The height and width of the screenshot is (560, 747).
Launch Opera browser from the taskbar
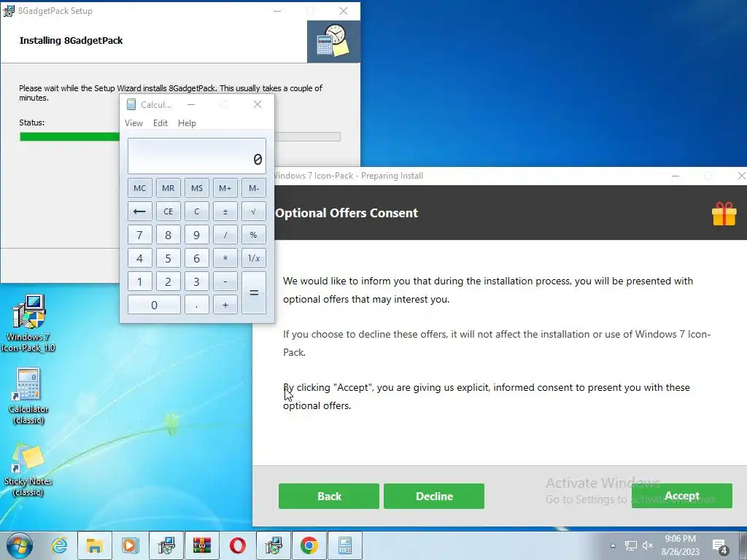(237, 545)
